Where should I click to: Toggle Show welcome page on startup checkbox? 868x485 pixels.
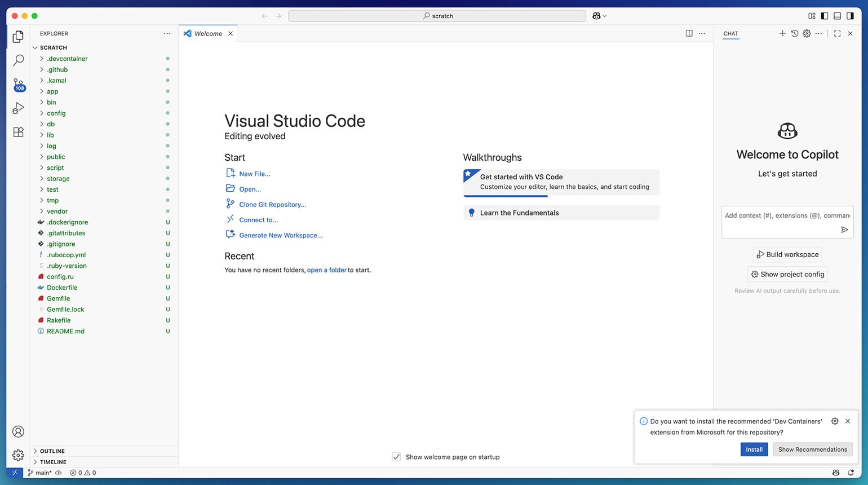click(x=396, y=457)
